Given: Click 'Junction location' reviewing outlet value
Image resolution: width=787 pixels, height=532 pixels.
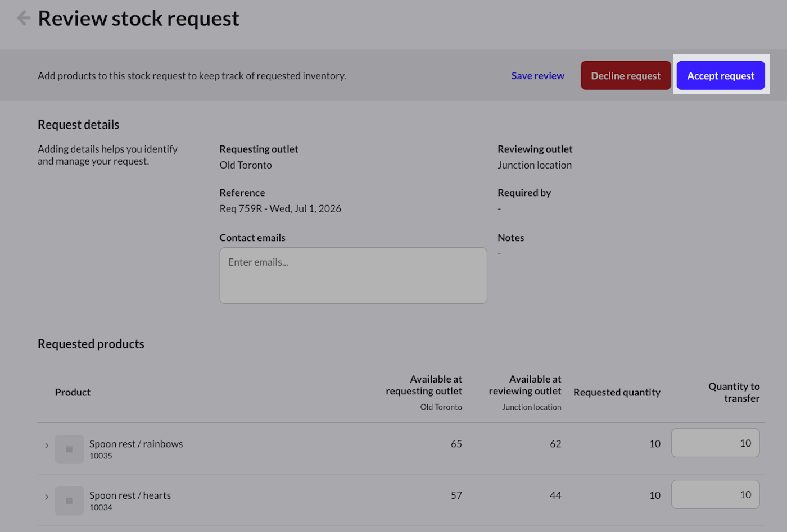Looking at the screenshot, I should click(x=535, y=165).
